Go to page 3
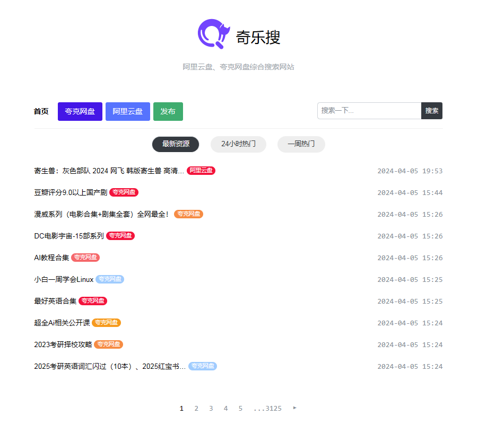This screenshot has height=425, width=504. pyautogui.click(x=211, y=409)
